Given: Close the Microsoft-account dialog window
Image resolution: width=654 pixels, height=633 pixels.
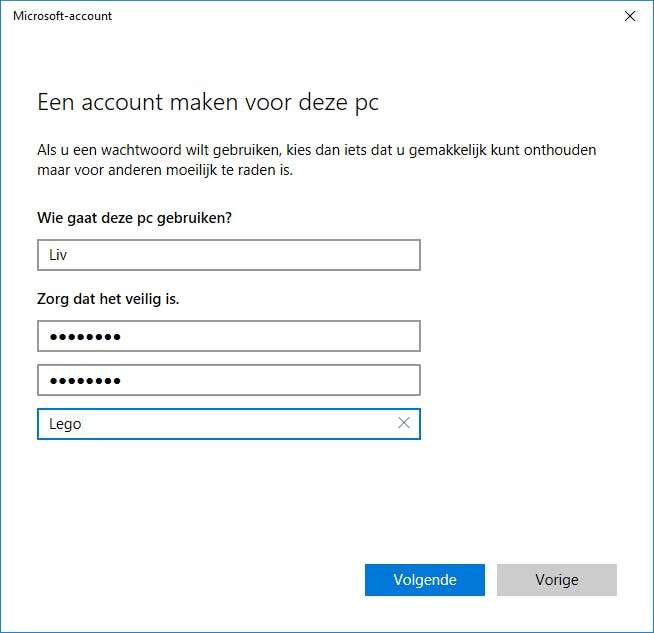Looking at the screenshot, I should pyautogui.click(x=629, y=16).
